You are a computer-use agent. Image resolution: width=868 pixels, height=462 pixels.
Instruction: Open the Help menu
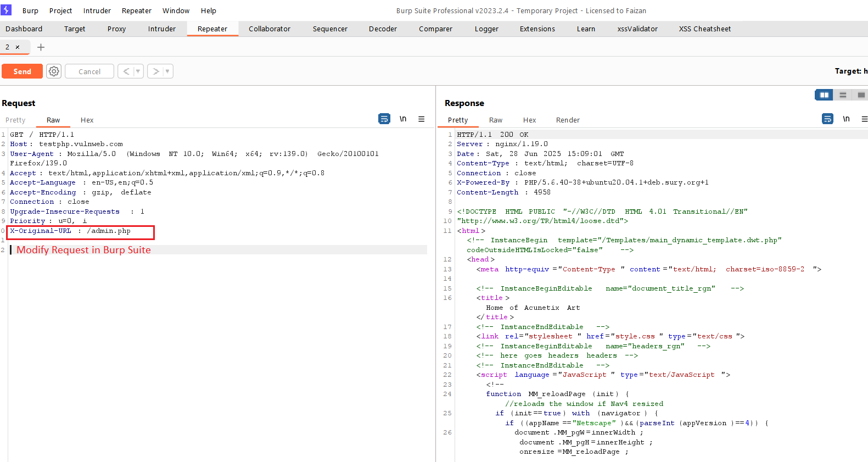[209, 10]
